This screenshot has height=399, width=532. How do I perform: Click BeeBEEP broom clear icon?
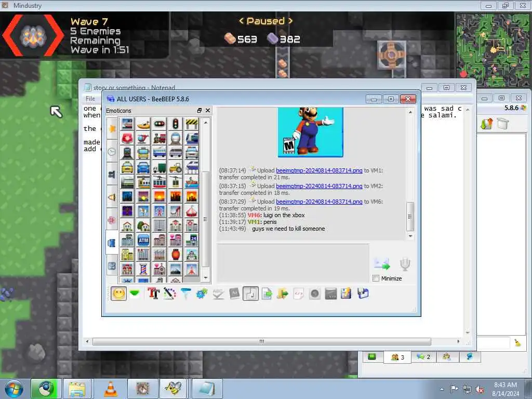pyautogui.click(x=517, y=343)
